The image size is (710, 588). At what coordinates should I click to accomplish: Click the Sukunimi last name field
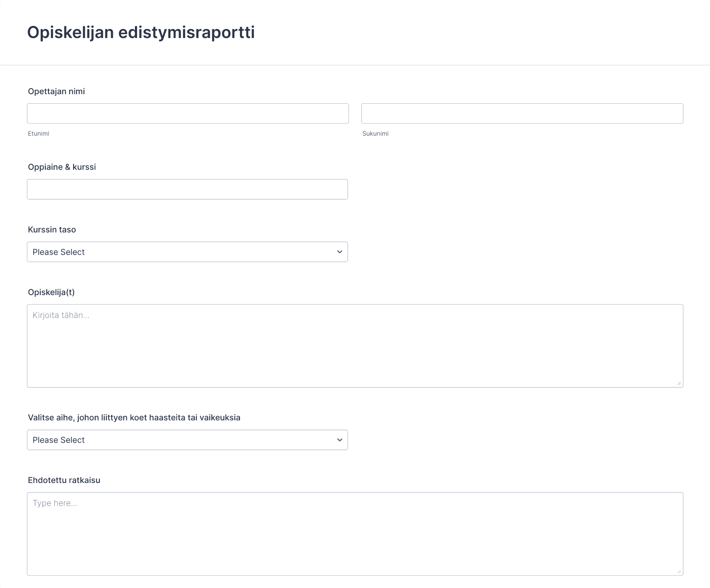[522, 114]
